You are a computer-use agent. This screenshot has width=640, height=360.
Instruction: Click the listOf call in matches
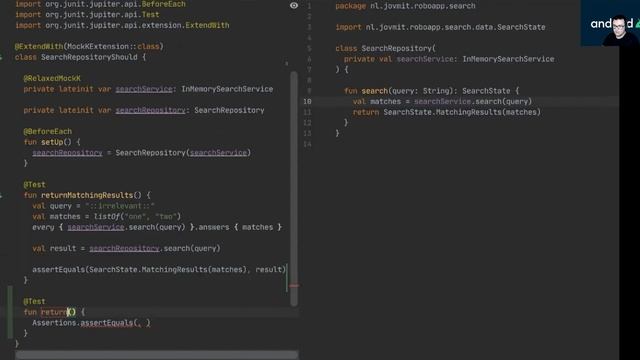(107, 216)
